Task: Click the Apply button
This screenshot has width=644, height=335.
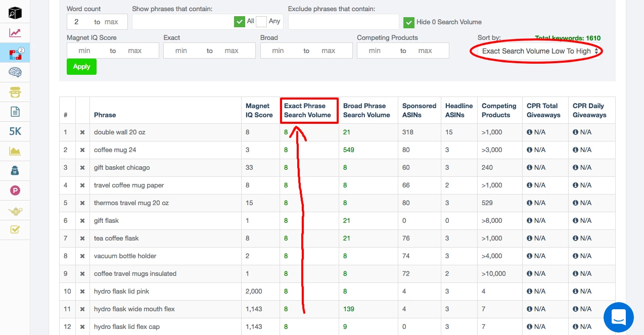Action: point(81,66)
